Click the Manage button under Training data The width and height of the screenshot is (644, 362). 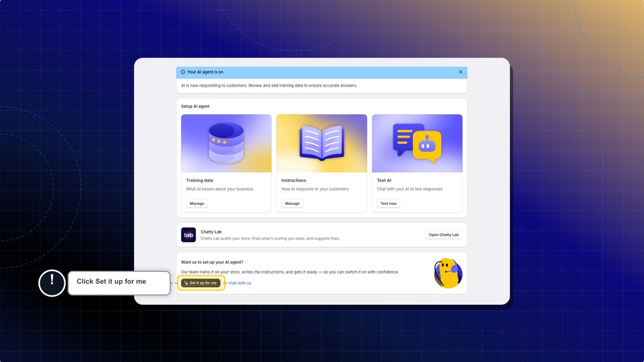(197, 204)
